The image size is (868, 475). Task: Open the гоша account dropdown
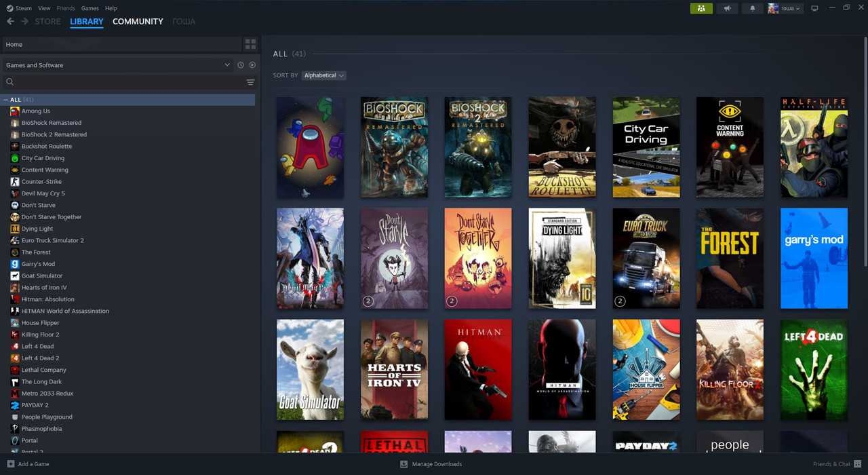(x=785, y=8)
